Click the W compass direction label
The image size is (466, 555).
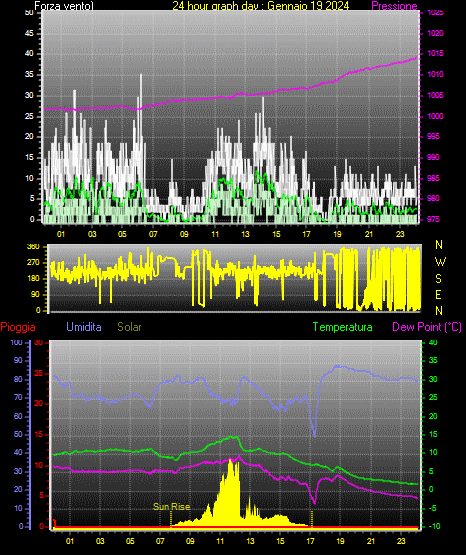[x=440, y=262]
